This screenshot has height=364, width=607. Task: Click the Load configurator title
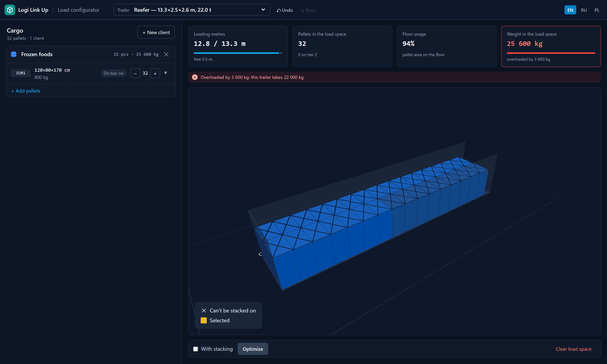point(79,10)
